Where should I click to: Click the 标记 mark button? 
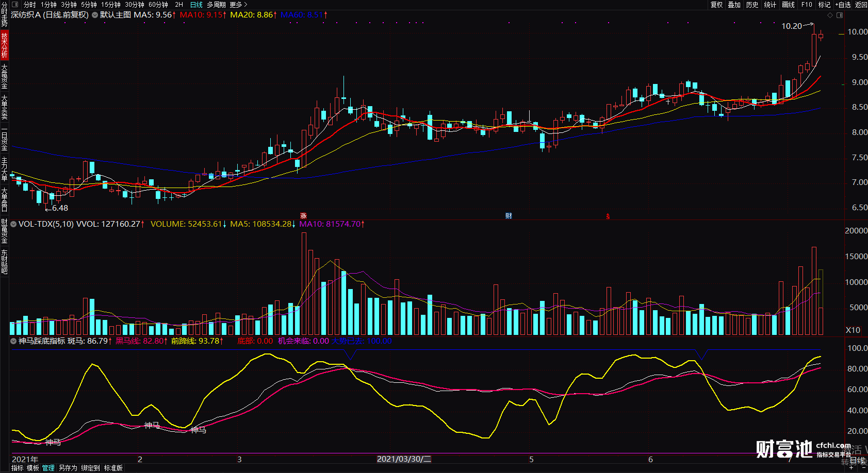pyautogui.click(x=825, y=5)
